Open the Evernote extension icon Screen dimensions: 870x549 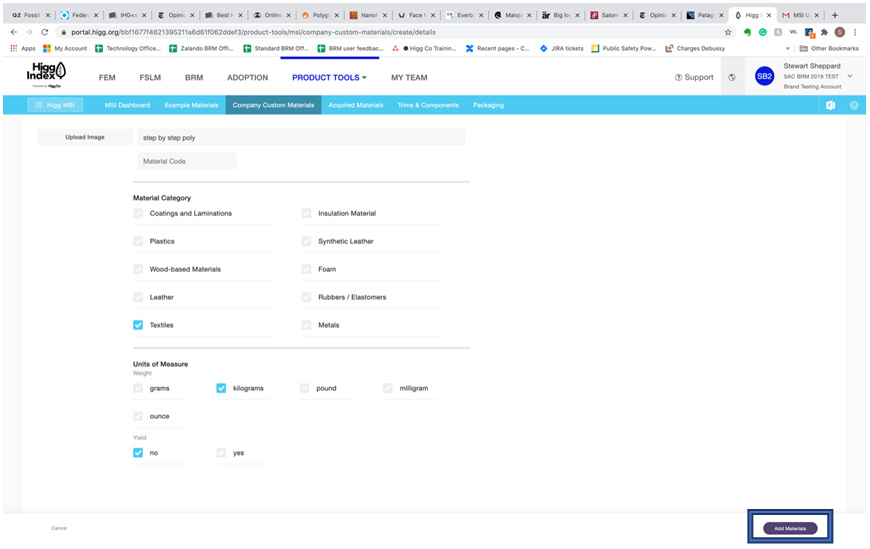[747, 32]
